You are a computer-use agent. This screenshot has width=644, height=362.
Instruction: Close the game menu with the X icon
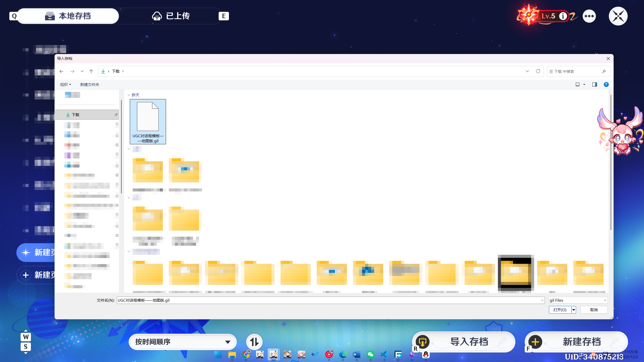click(x=618, y=16)
